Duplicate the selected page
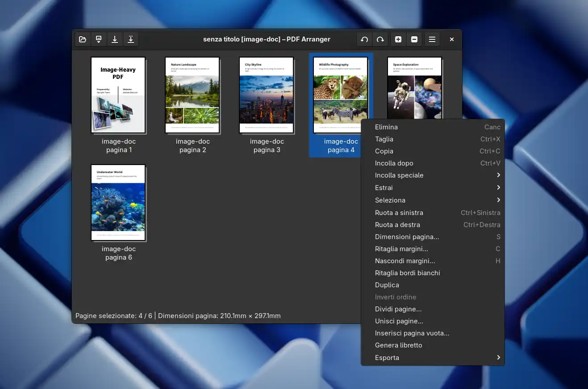This screenshot has height=389, width=588. pos(387,285)
